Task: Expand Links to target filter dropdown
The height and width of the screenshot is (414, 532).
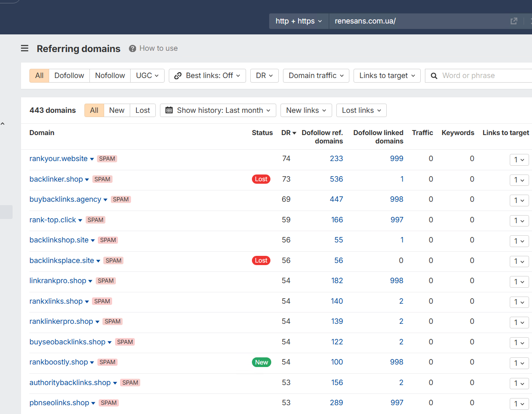Action: tap(387, 76)
